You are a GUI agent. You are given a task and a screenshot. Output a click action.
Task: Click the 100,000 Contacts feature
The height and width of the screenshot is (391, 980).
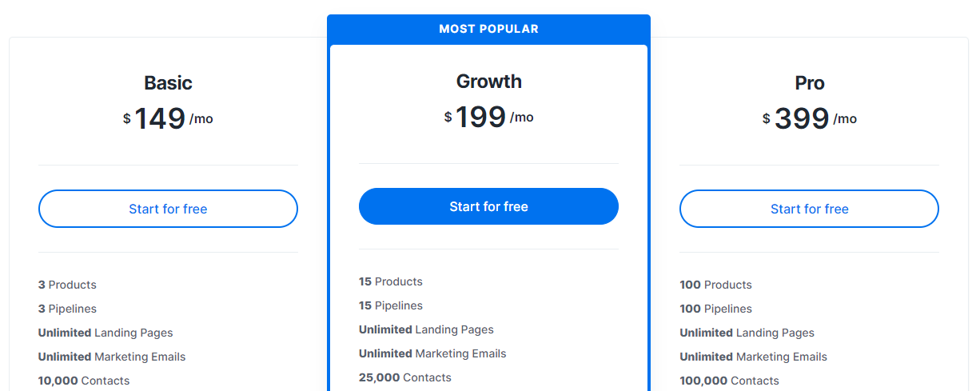(729, 381)
